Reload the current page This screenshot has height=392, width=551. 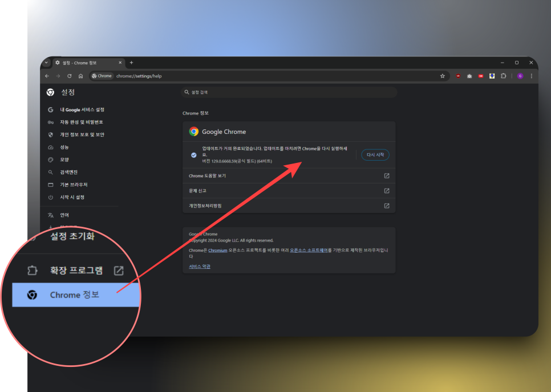point(70,76)
